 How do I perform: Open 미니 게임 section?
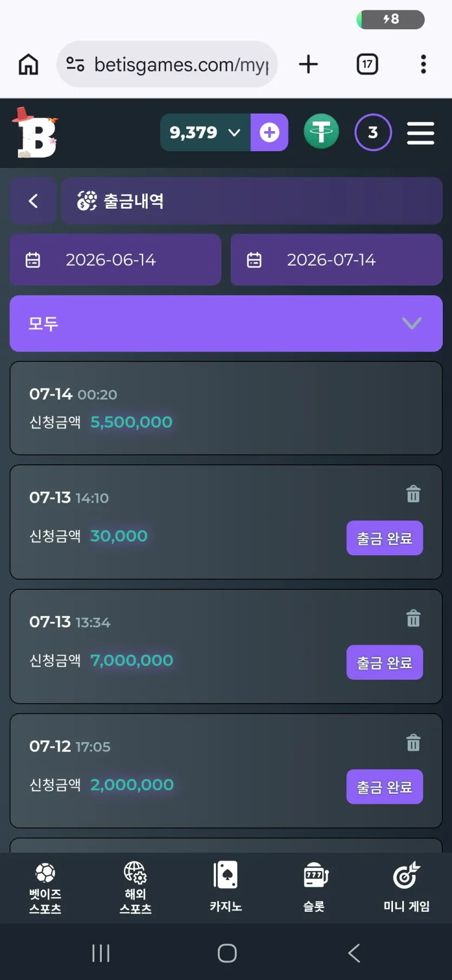(407, 887)
